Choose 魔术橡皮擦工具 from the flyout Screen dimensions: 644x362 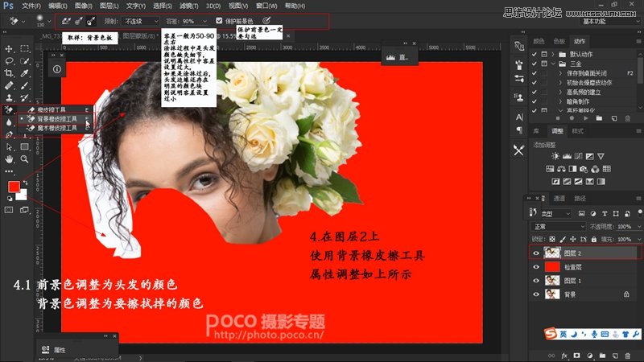56,128
